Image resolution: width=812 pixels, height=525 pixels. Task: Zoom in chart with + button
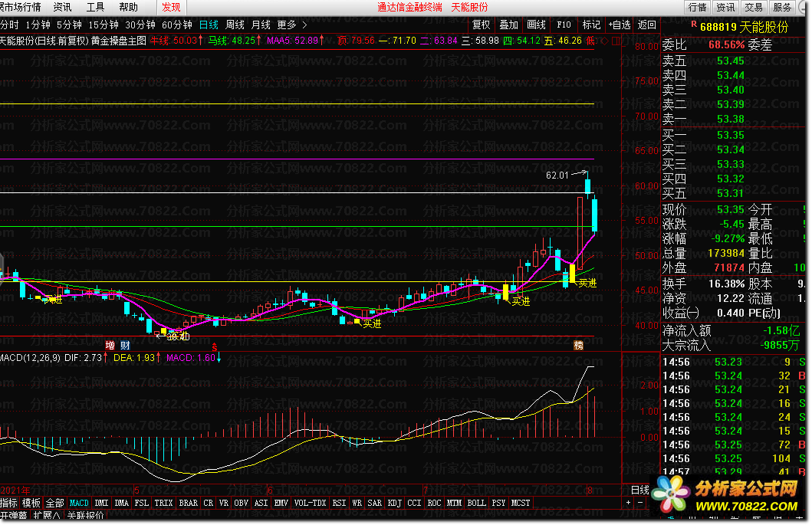click(x=629, y=502)
